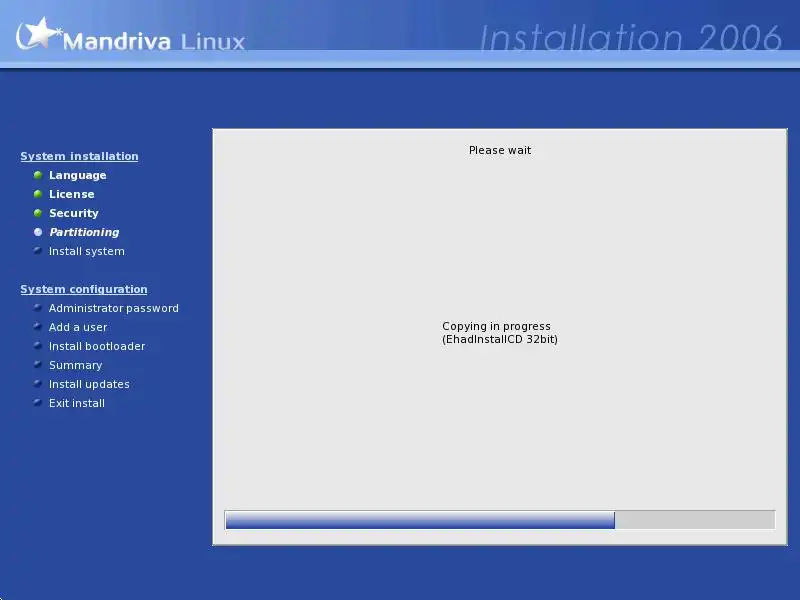
Task: Click the bullet beside Add a user
Action: [38, 327]
